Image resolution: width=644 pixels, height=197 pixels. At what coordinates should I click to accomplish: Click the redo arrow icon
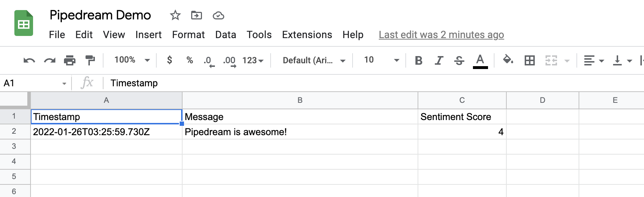coord(50,60)
